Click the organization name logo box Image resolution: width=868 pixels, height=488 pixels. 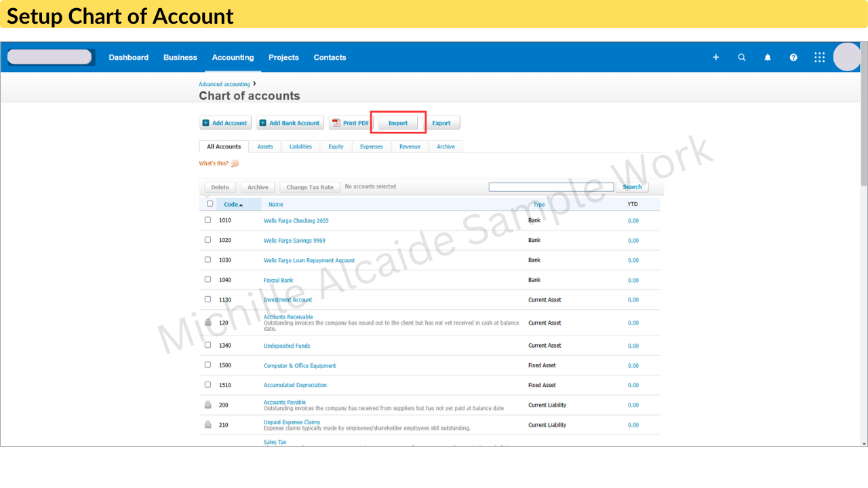(x=50, y=57)
